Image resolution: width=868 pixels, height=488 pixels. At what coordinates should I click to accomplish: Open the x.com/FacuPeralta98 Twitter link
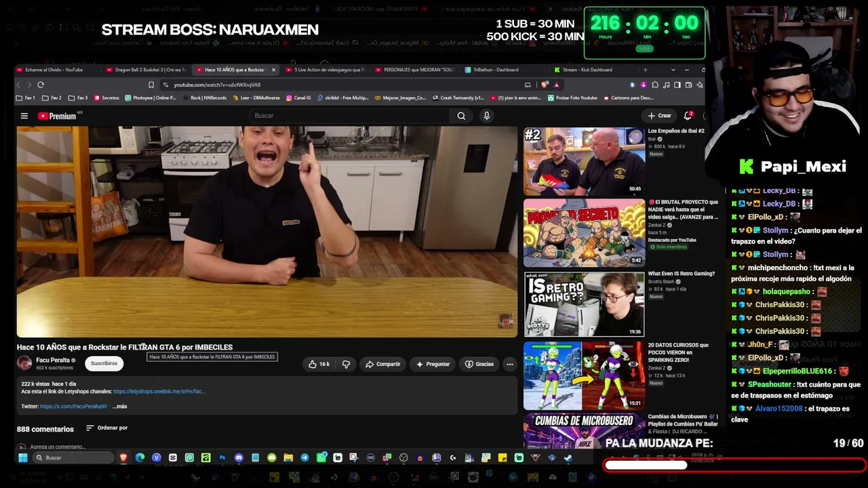coord(73,407)
